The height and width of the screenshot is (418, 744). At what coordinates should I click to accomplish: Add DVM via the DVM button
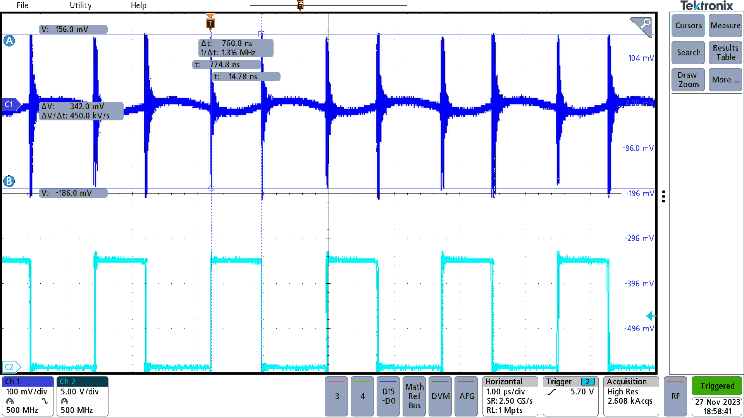439,396
